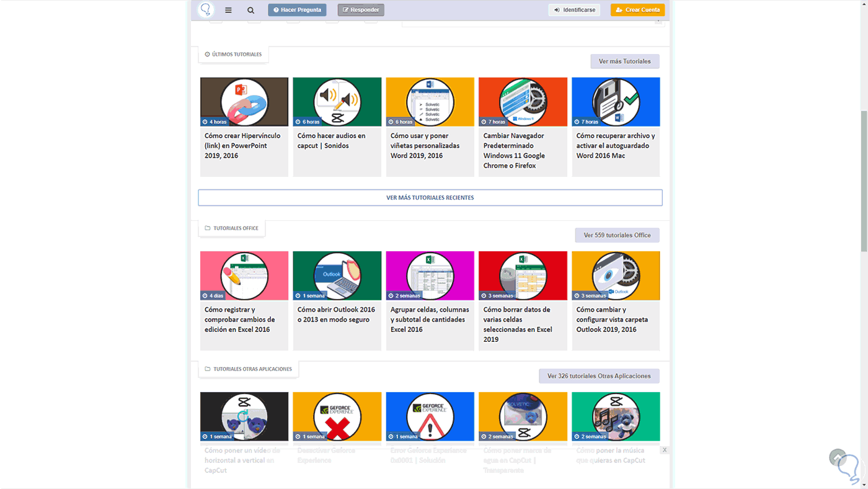
Task: Select the Tutoriales Office section tab
Action: (x=232, y=228)
